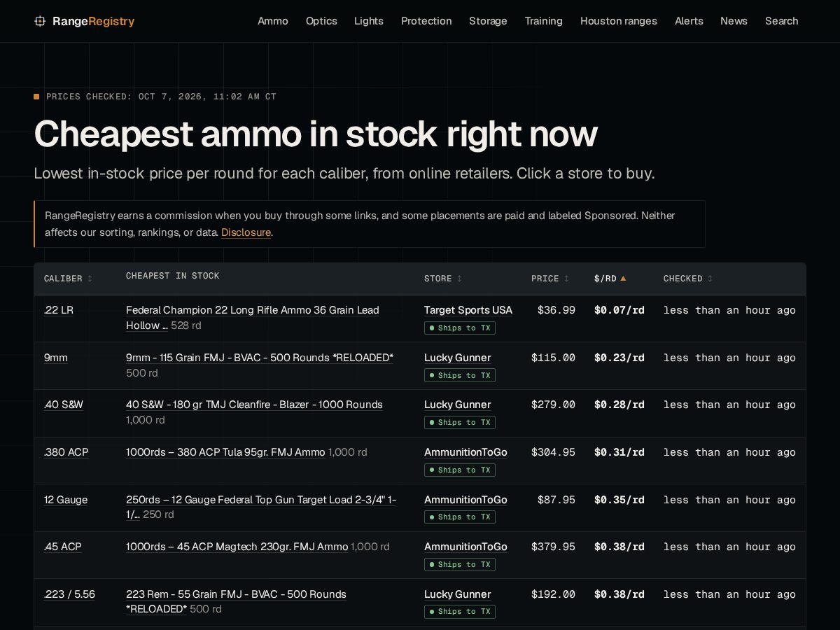Open the Protection menu item
The image size is (840, 630).
426,21
